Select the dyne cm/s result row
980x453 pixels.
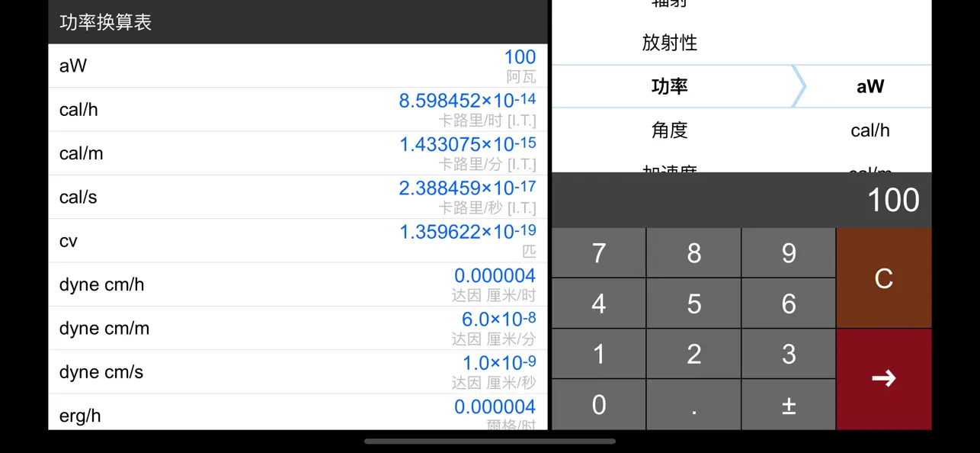tap(297, 370)
